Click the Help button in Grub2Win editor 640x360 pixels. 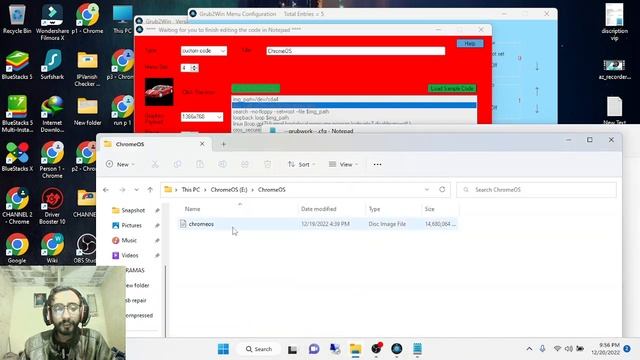[x=470, y=44]
